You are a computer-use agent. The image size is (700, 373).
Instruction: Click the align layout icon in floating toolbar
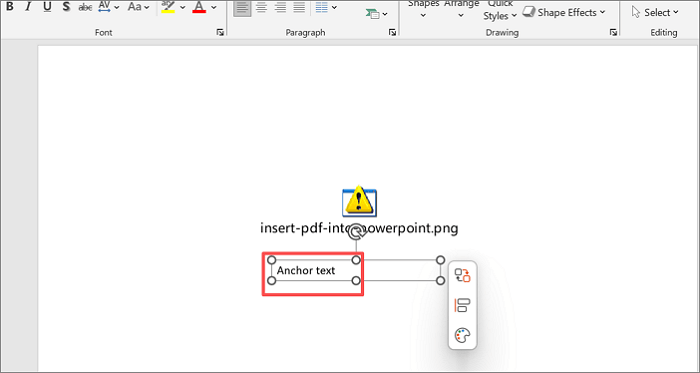462,306
